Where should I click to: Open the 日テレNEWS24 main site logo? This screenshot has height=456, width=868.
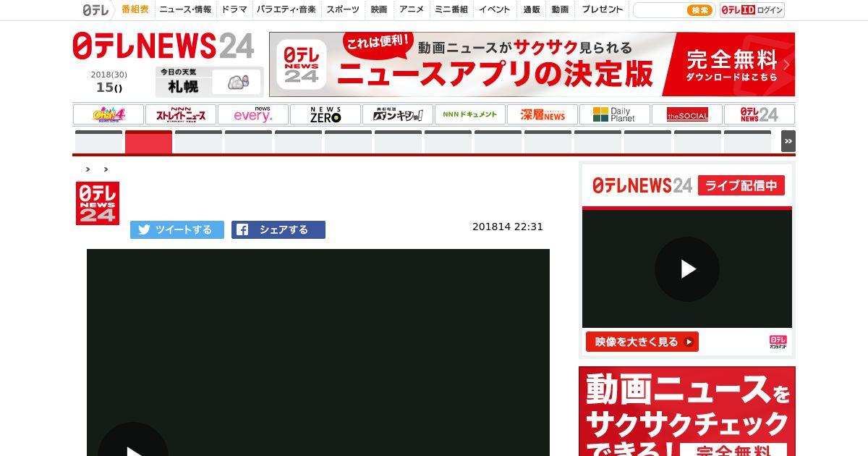point(163,46)
